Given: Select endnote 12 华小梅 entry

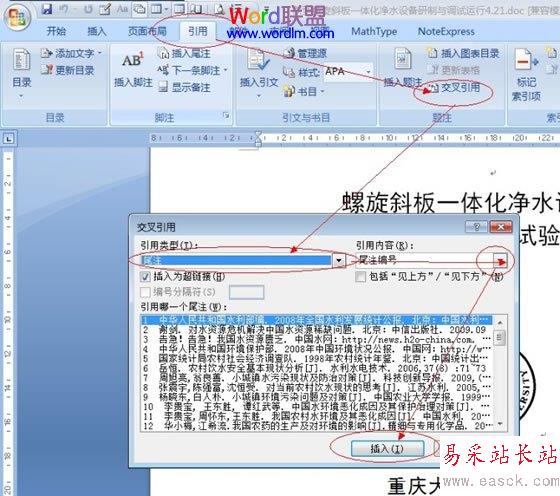Looking at the screenshot, I should pyautogui.click(x=317, y=426).
